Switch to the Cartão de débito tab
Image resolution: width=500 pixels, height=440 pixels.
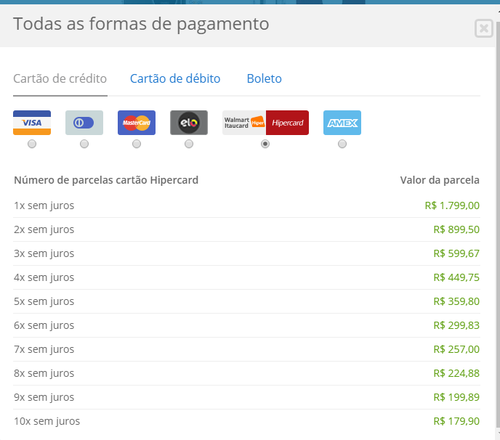pos(175,79)
